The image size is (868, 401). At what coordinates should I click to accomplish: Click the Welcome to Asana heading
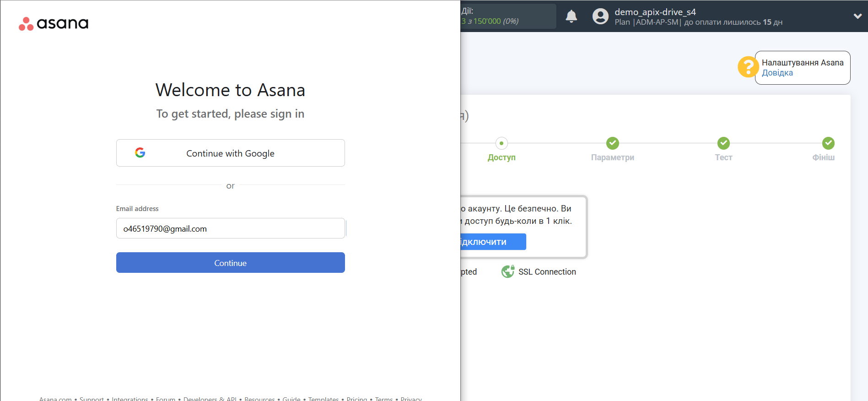[230, 90]
